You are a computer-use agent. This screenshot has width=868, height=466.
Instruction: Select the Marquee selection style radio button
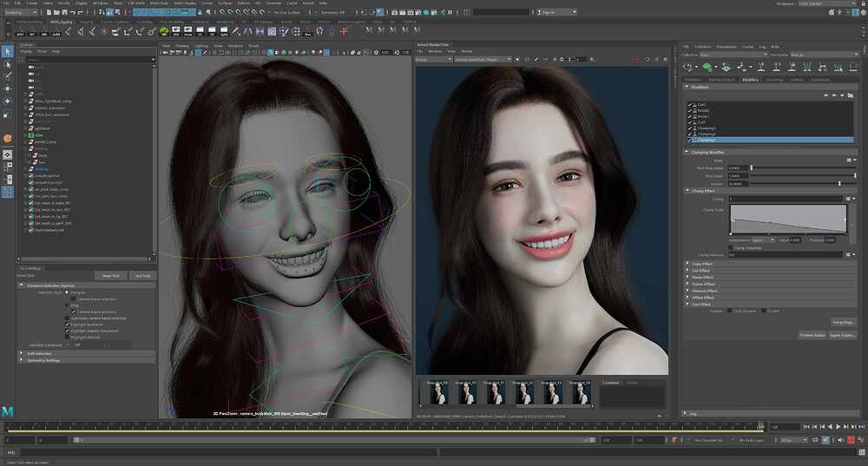pyautogui.click(x=67, y=292)
